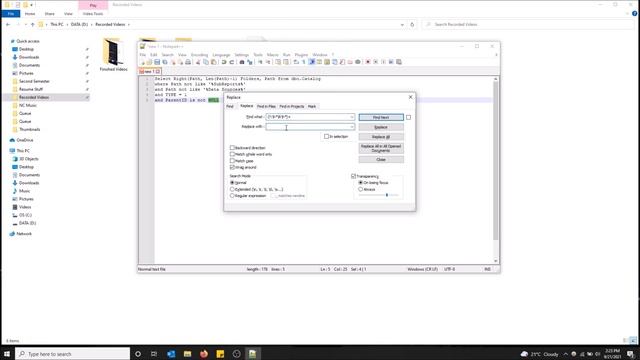Enable Match whole word only checkbox
The image size is (640, 360).
[x=232, y=154]
